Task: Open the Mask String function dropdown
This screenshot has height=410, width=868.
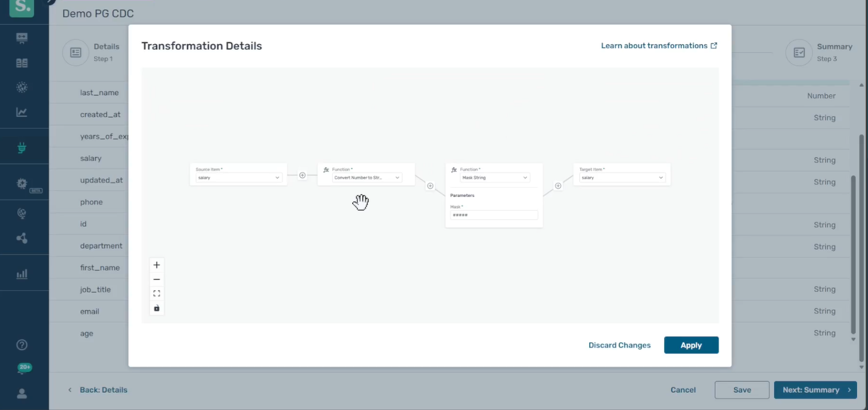Action: pyautogui.click(x=494, y=178)
